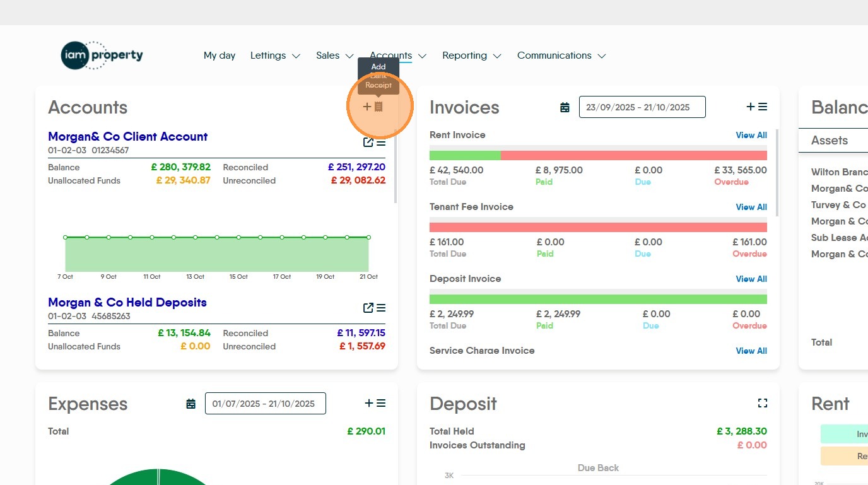The width and height of the screenshot is (868, 485).
Task: Click View All for Rent Invoice
Action: point(751,135)
